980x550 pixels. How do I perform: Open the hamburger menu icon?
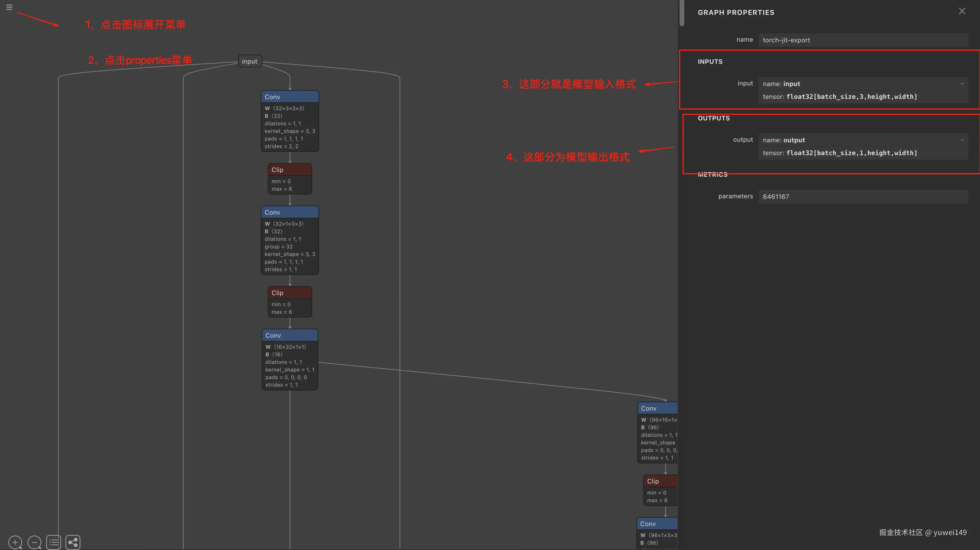[x=9, y=7]
